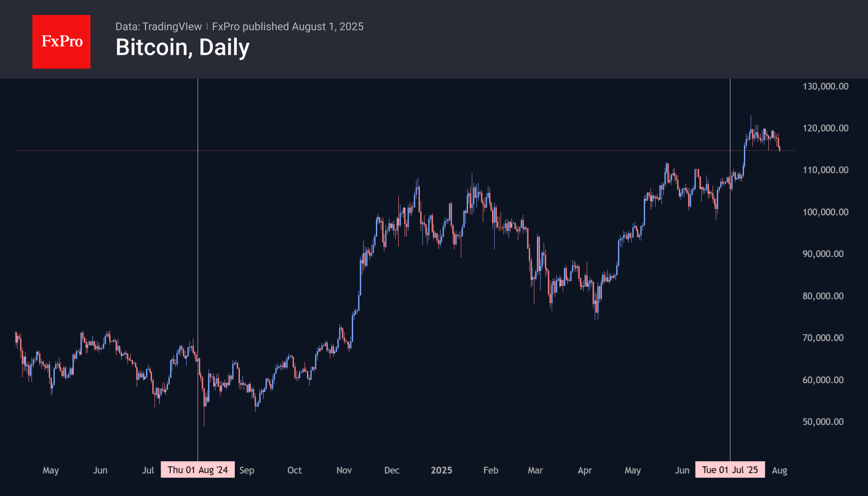Click the bold 2025 year label

pos(441,470)
